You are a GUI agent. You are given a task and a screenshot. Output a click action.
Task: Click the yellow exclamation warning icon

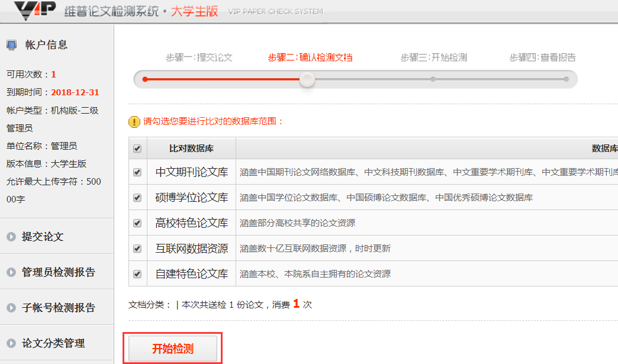pyautogui.click(x=134, y=122)
